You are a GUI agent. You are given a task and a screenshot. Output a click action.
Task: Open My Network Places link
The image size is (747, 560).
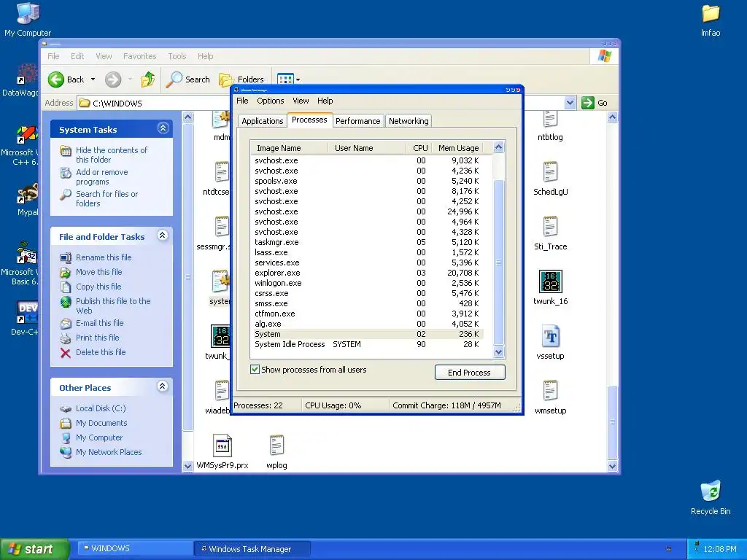(109, 452)
